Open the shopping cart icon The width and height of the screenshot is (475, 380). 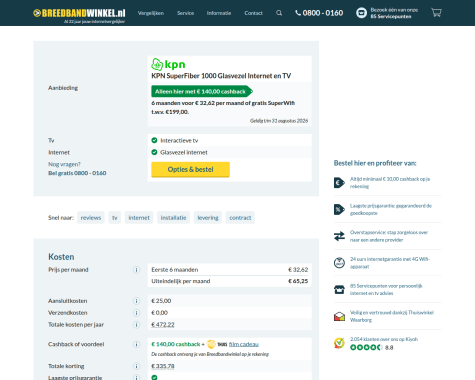click(436, 13)
